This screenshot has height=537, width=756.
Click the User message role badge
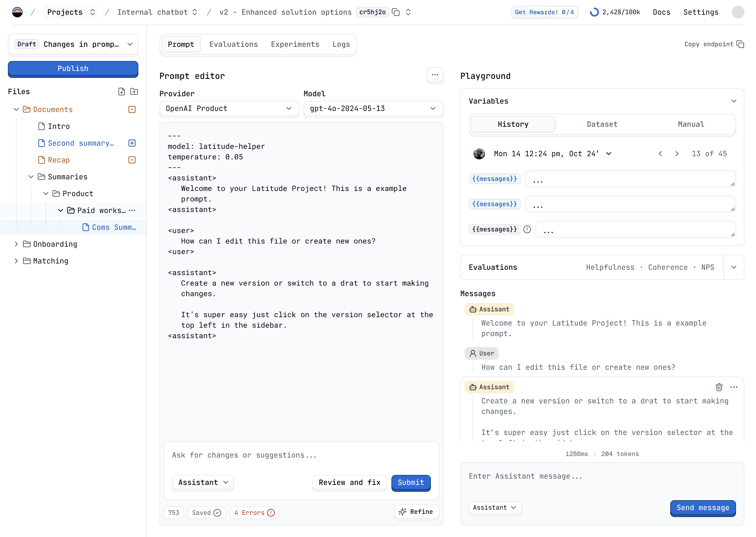click(481, 353)
